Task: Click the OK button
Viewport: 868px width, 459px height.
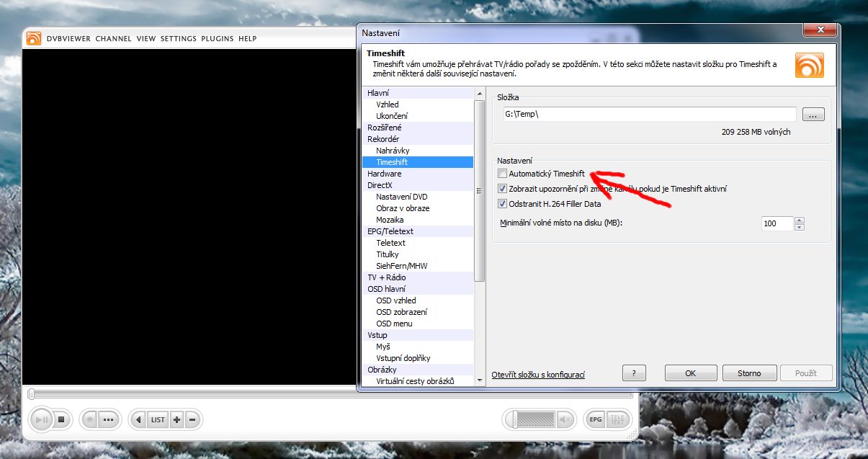Action: [x=690, y=373]
